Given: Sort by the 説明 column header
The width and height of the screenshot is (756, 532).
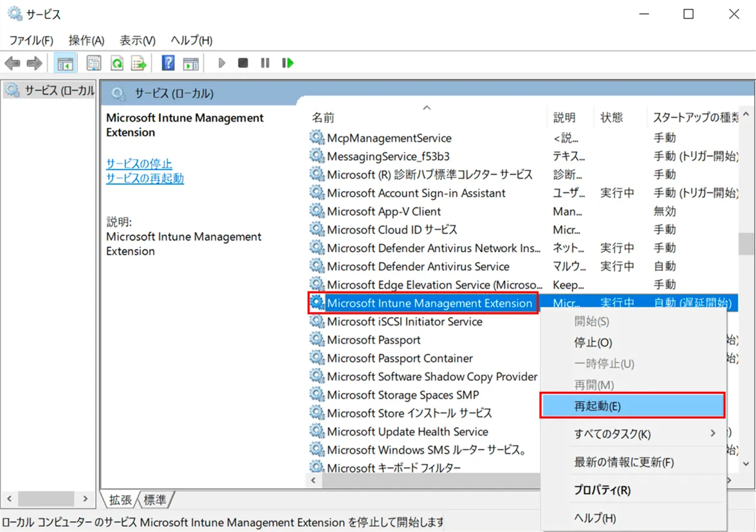Looking at the screenshot, I should 570,117.
